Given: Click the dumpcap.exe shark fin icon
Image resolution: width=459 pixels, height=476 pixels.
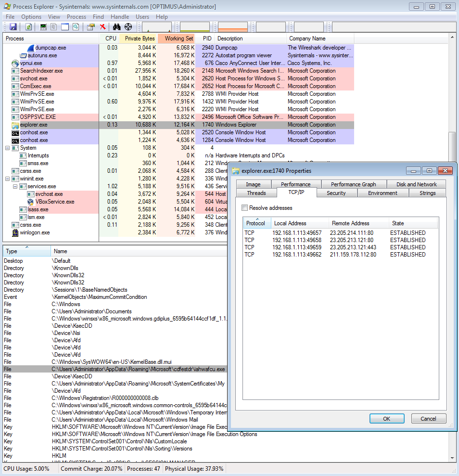Looking at the screenshot, I should [31, 48].
